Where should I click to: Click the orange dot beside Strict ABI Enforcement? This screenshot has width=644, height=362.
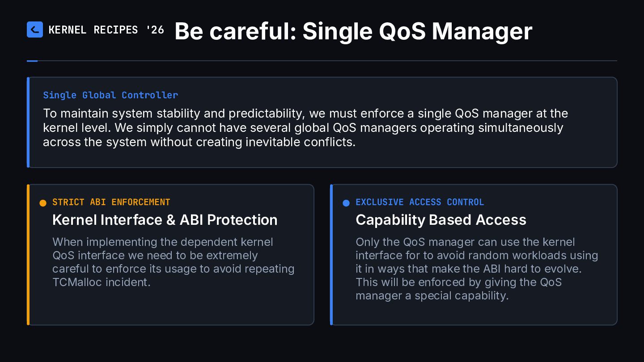tap(43, 203)
